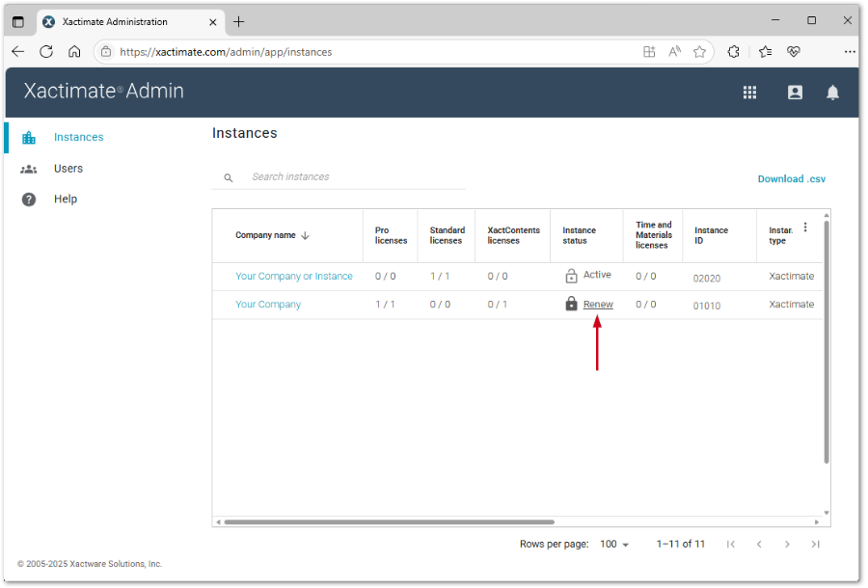The image size is (868, 588).
Task: Click the Help question mark icon
Action: tap(29, 200)
